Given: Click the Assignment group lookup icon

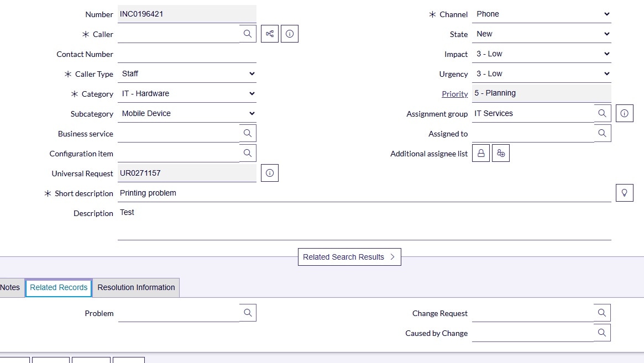Looking at the screenshot, I should point(602,113).
